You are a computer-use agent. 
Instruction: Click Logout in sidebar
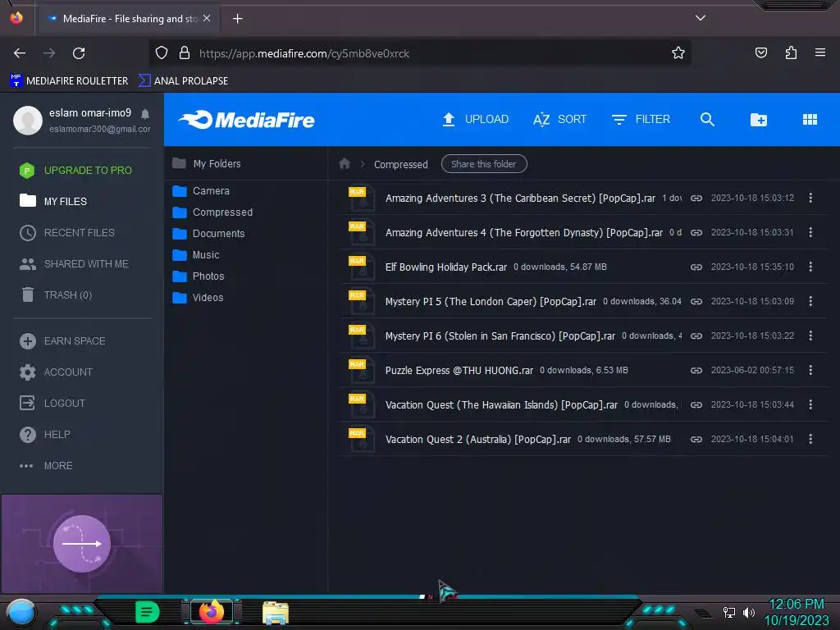[x=52, y=403]
